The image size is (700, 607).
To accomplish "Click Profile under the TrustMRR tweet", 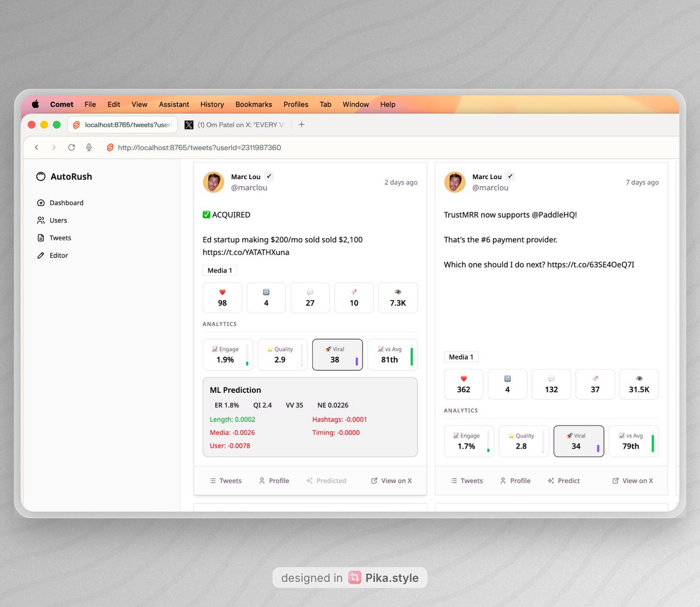I will pos(515,481).
